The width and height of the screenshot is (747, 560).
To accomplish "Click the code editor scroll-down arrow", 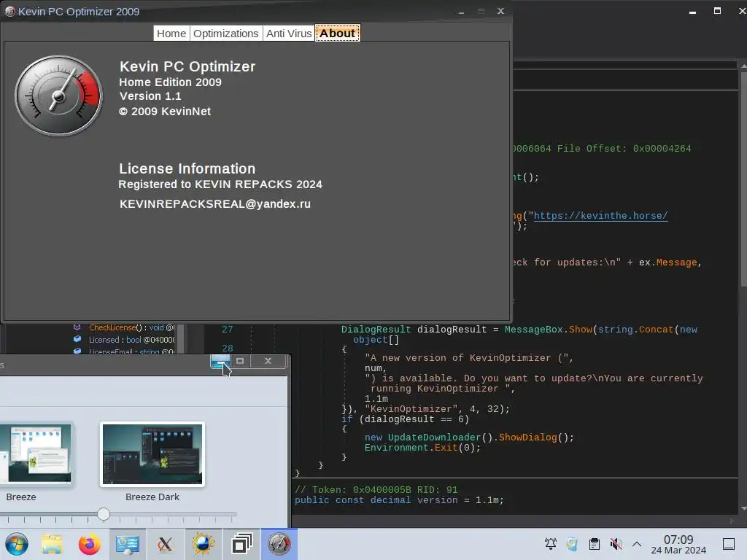I will (x=743, y=509).
